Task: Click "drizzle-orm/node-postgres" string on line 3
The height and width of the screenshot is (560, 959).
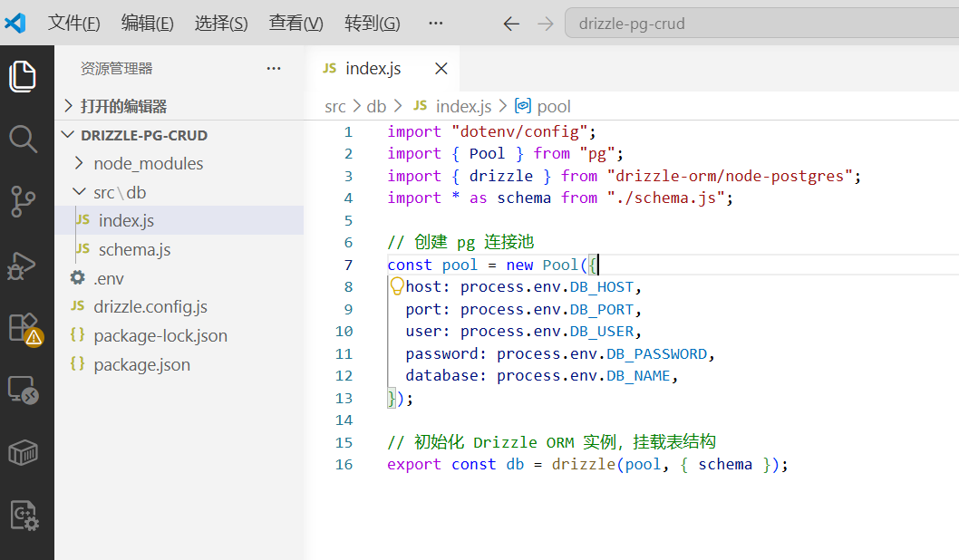Action: point(731,176)
